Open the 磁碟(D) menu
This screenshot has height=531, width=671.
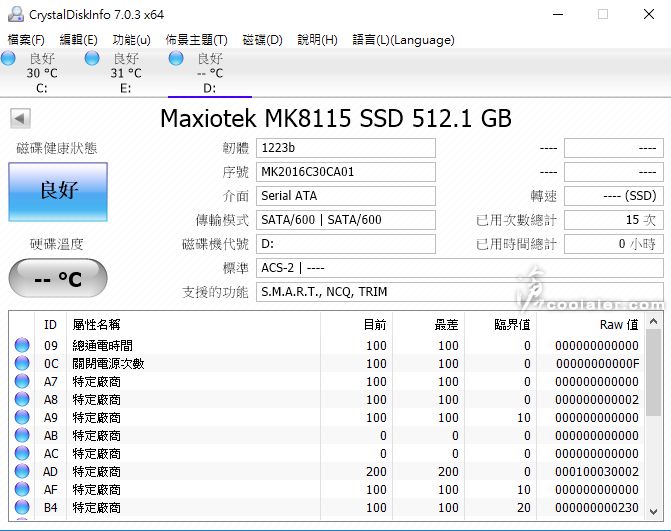pyautogui.click(x=262, y=40)
